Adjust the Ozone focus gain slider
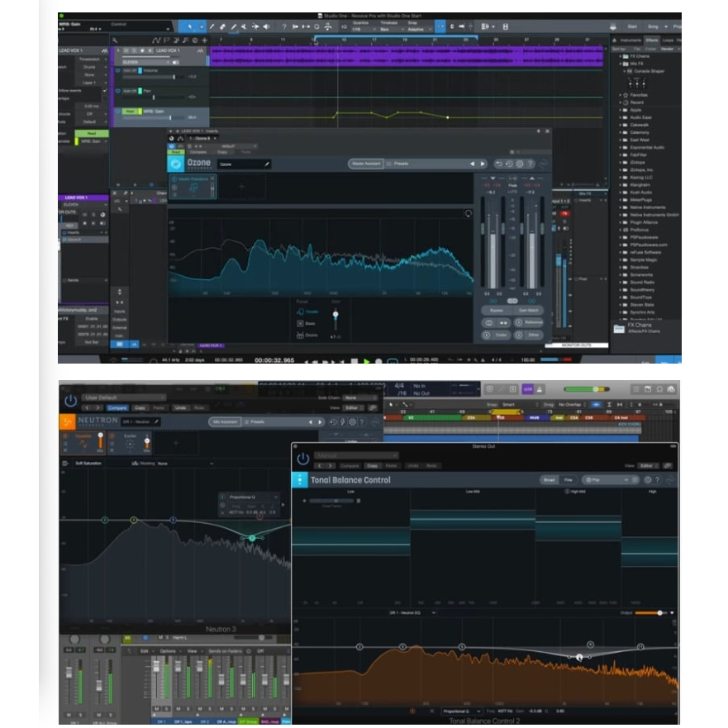The width and height of the screenshot is (728, 728). point(335,315)
